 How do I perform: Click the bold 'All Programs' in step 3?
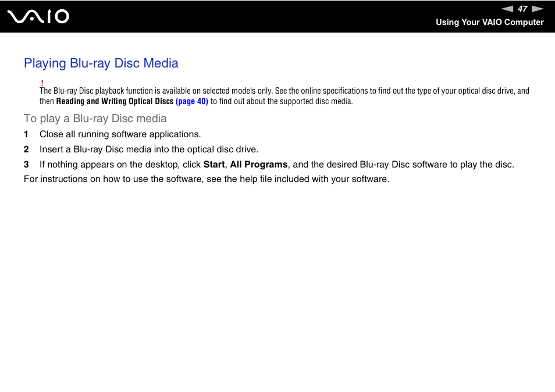(259, 165)
